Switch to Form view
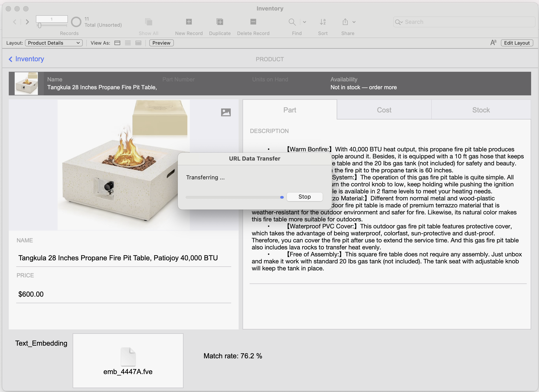 [117, 43]
